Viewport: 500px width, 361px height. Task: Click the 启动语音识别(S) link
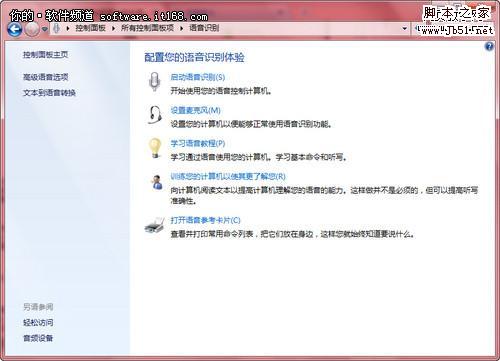198,77
